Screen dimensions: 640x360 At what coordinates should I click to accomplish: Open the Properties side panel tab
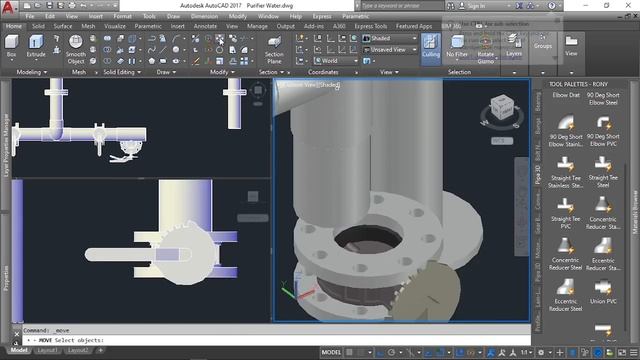click(6, 278)
